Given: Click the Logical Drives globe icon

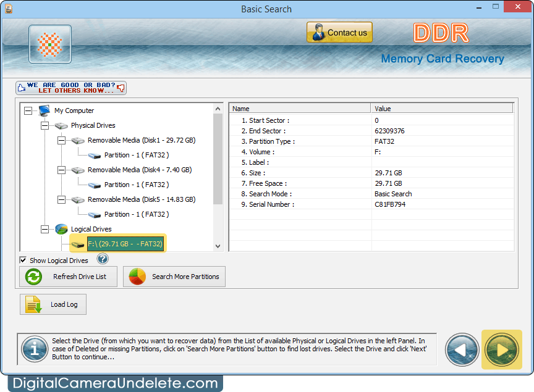Looking at the screenshot, I should tap(61, 229).
